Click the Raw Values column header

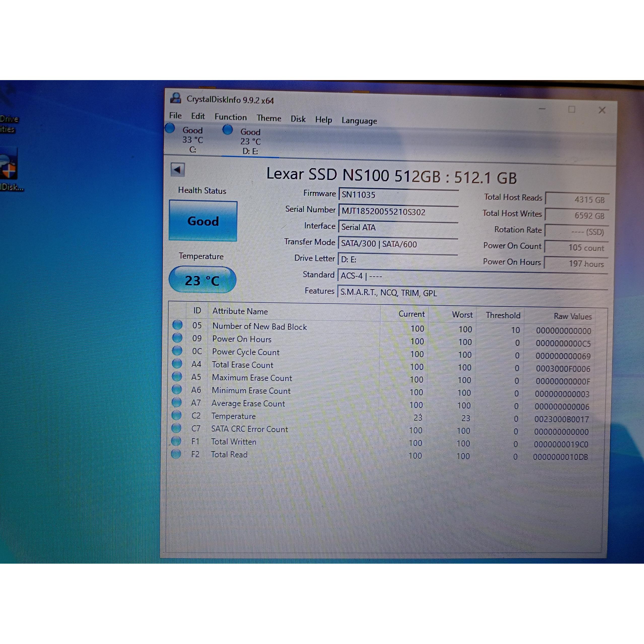573,316
